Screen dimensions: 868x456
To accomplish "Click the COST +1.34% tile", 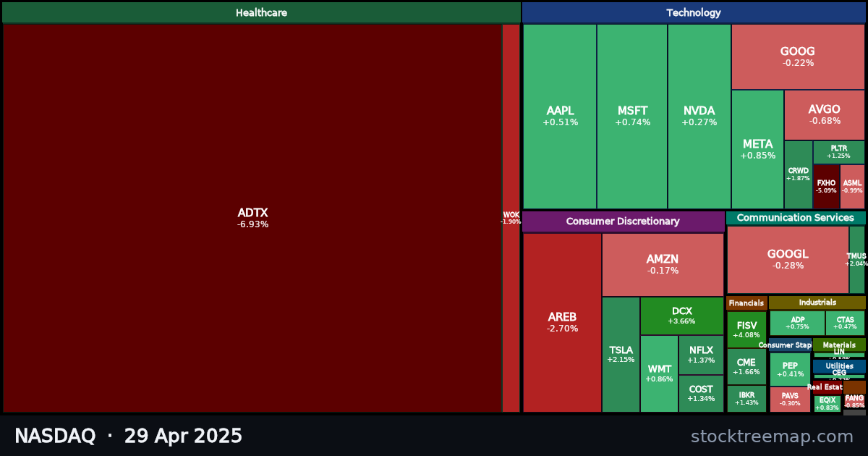I will point(701,393).
